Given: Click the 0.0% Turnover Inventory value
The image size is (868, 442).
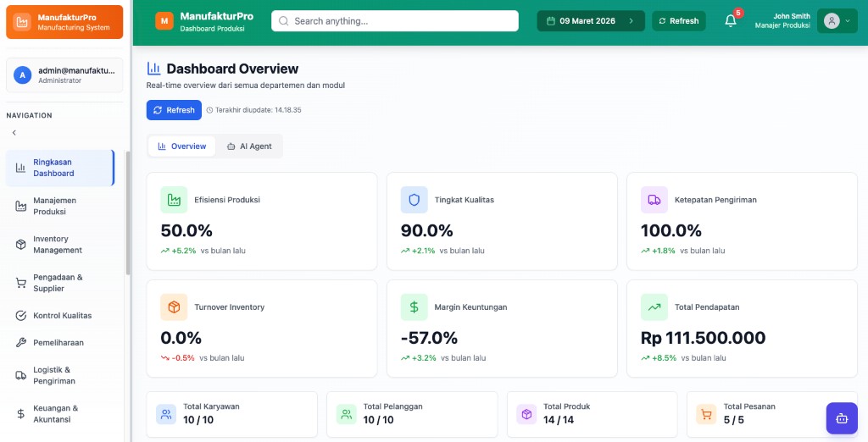Looking at the screenshot, I should pos(181,338).
